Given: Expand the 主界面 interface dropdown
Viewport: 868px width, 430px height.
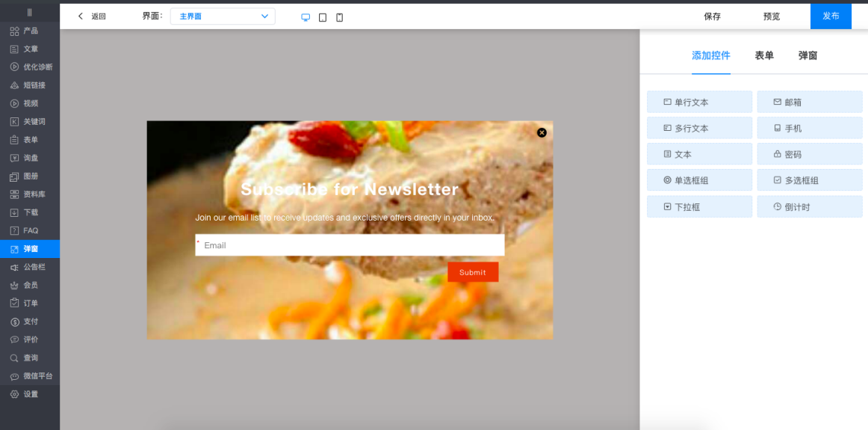Looking at the screenshot, I should point(223,16).
